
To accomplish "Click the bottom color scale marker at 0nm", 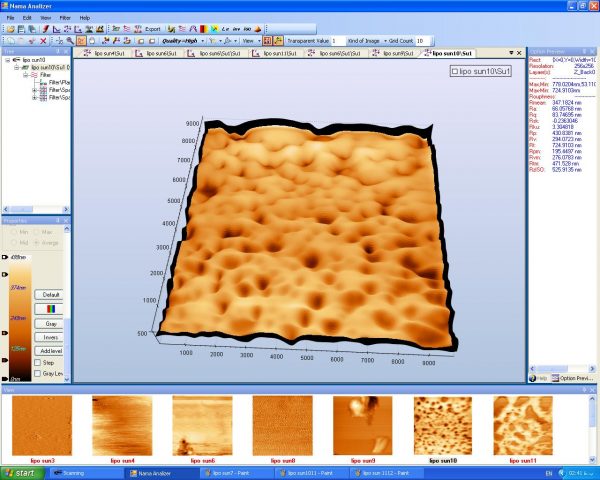I will click(5, 379).
